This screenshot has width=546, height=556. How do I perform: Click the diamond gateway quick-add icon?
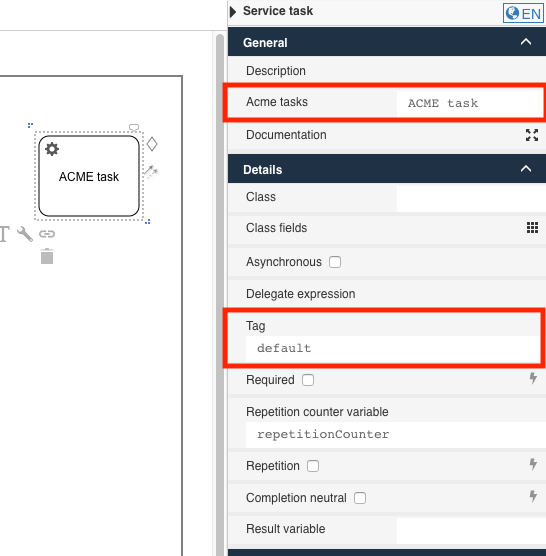coord(152,144)
